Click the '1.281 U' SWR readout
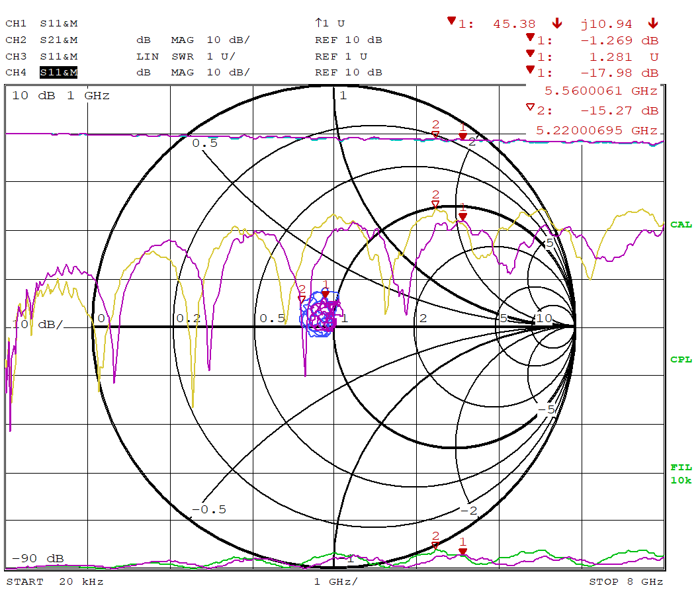This screenshot has height=590, width=700. point(624,57)
